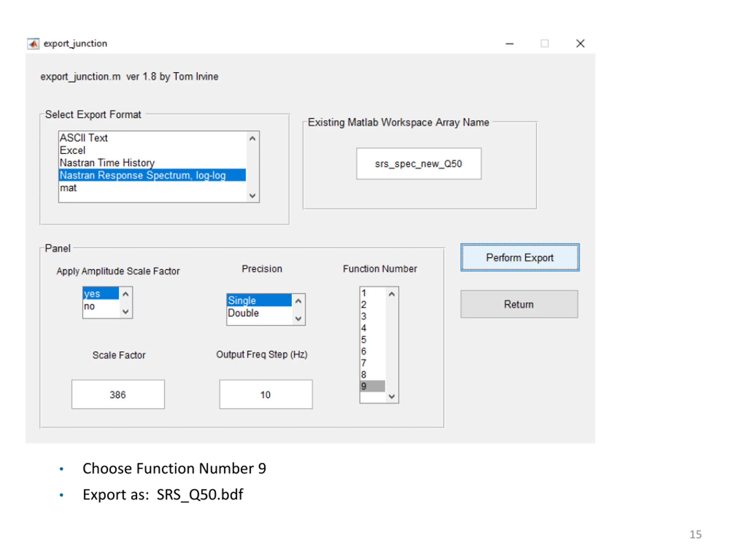Click the Function Number list up arrow
747x560 pixels.
coord(392,294)
